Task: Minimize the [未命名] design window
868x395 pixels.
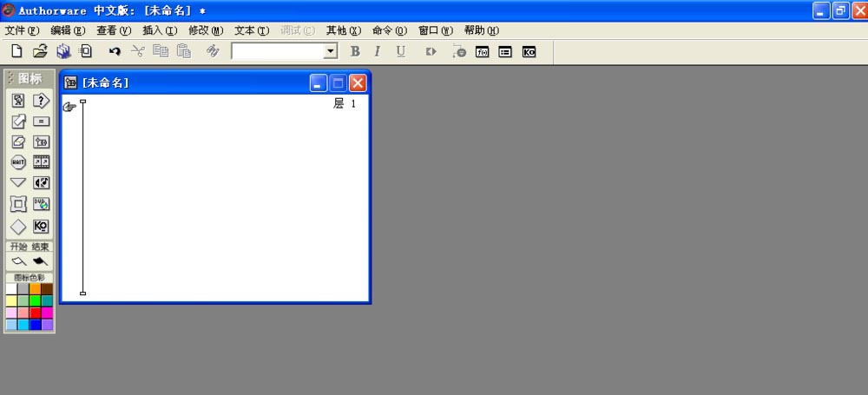Action: [x=319, y=83]
